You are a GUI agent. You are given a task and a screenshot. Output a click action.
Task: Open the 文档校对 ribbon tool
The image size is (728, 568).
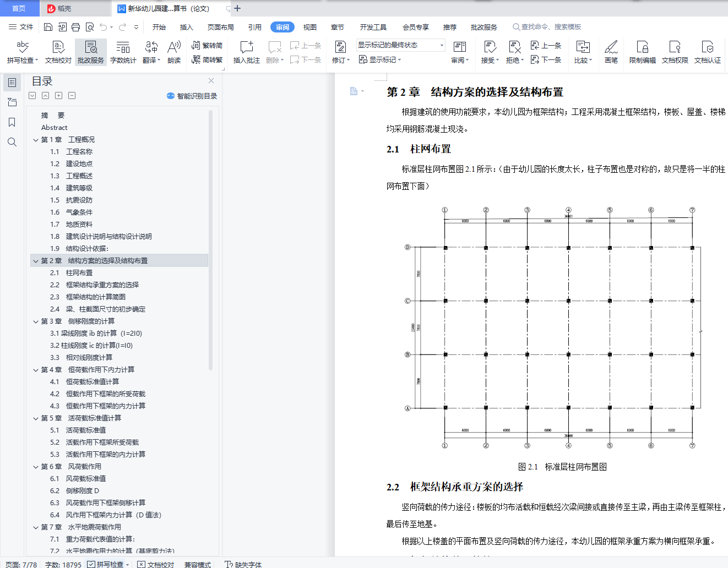[58, 52]
